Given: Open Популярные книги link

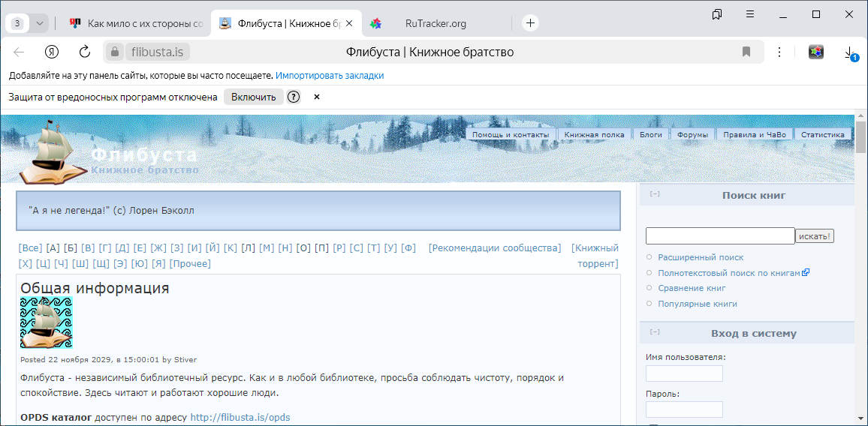Looking at the screenshot, I should point(698,304).
